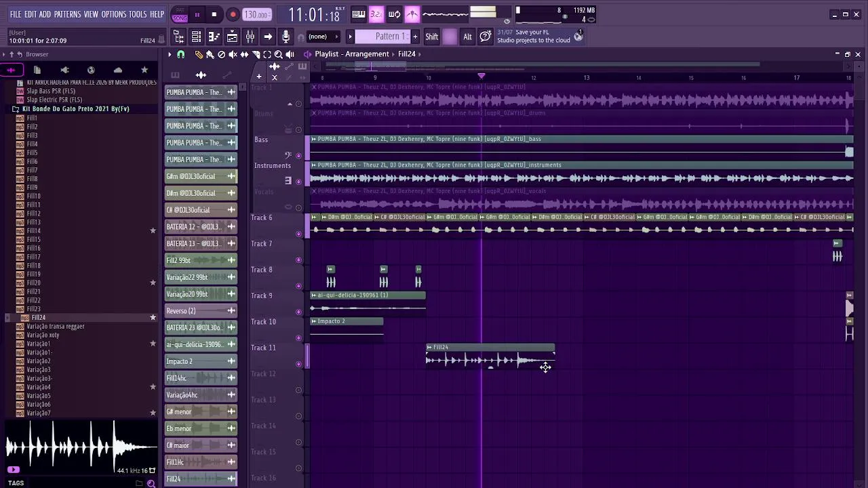Image resolution: width=868 pixels, height=488 pixels.
Task: Open the TOOLS menu
Action: click(x=138, y=14)
